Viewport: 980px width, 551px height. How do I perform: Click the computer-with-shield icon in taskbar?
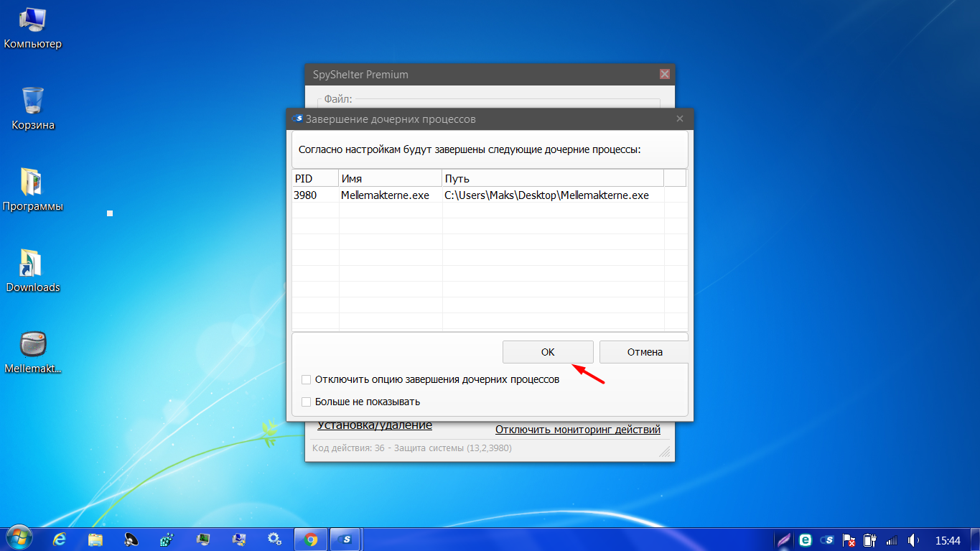[x=238, y=539]
